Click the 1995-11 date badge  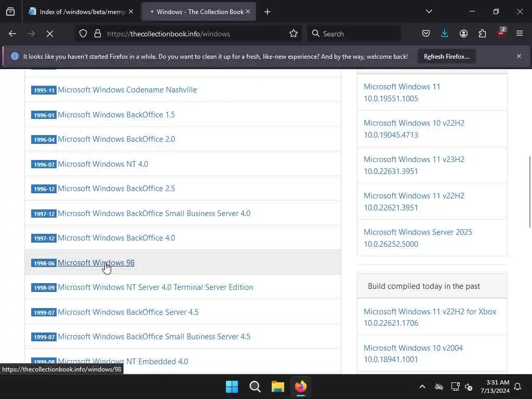click(x=44, y=90)
